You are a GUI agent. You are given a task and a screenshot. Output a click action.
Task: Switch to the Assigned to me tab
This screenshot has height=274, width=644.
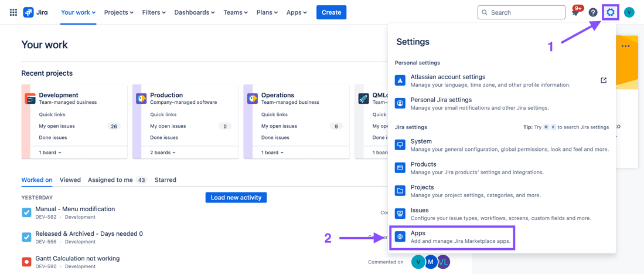110,180
